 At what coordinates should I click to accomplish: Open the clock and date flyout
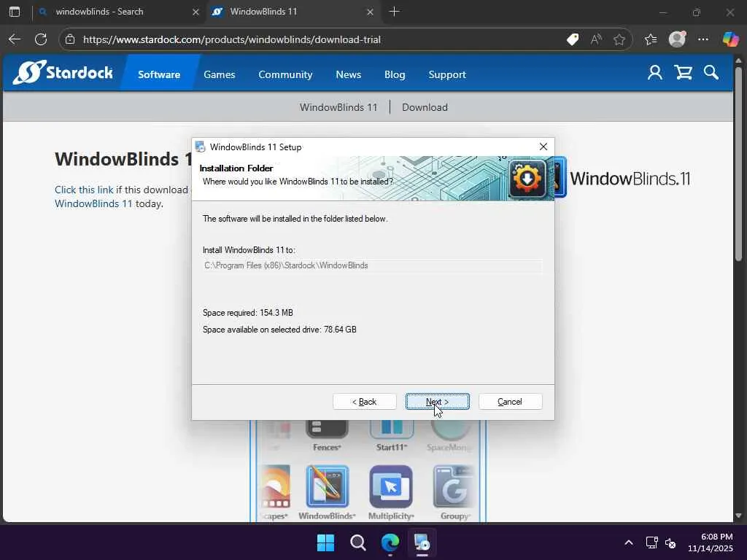pos(711,542)
